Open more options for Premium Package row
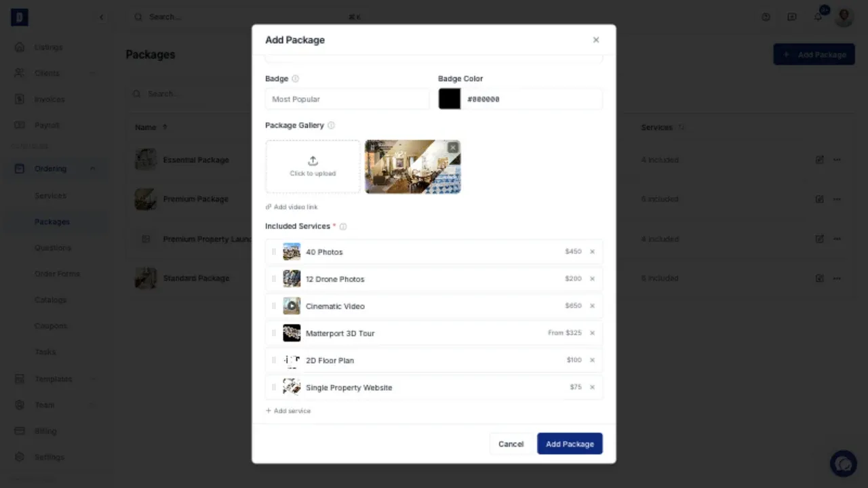The width and height of the screenshot is (868, 488). pyautogui.click(x=837, y=199)
